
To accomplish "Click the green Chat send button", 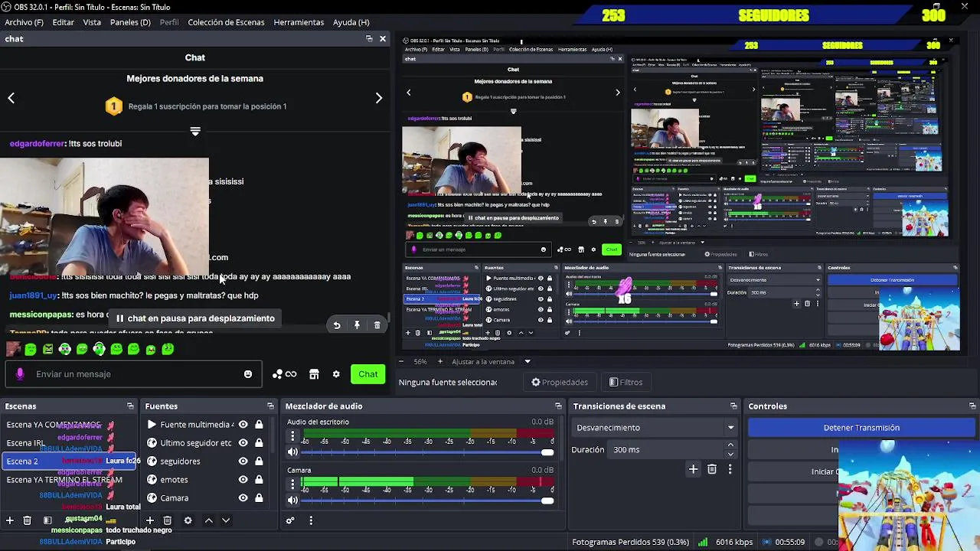I will point(368,374).
